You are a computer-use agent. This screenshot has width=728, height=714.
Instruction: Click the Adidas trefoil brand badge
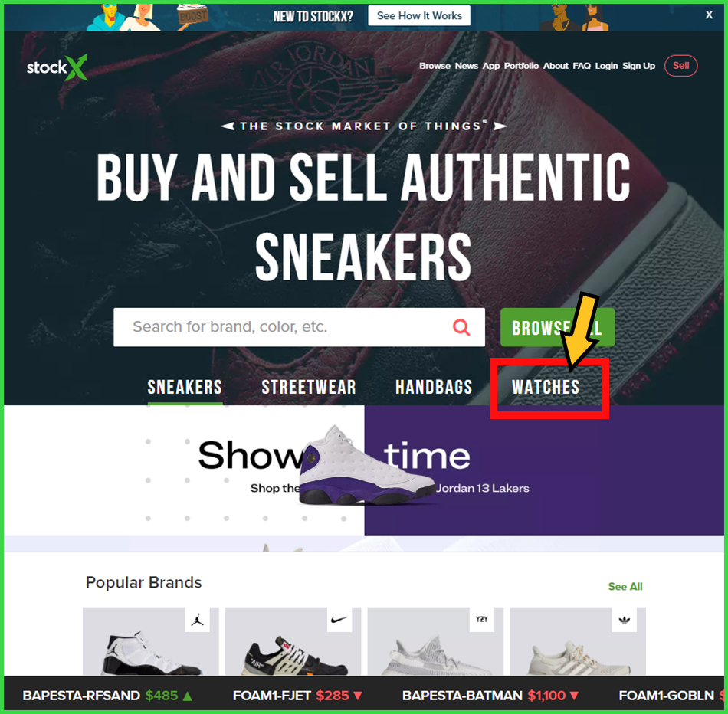click(x=624, y=619)
